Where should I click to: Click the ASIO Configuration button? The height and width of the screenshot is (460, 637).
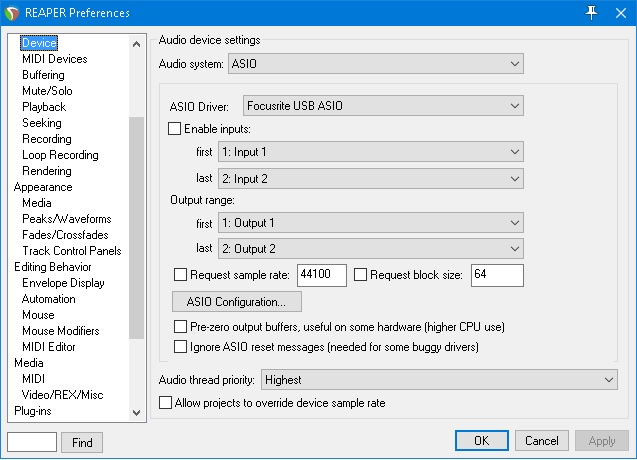point(237,302)
